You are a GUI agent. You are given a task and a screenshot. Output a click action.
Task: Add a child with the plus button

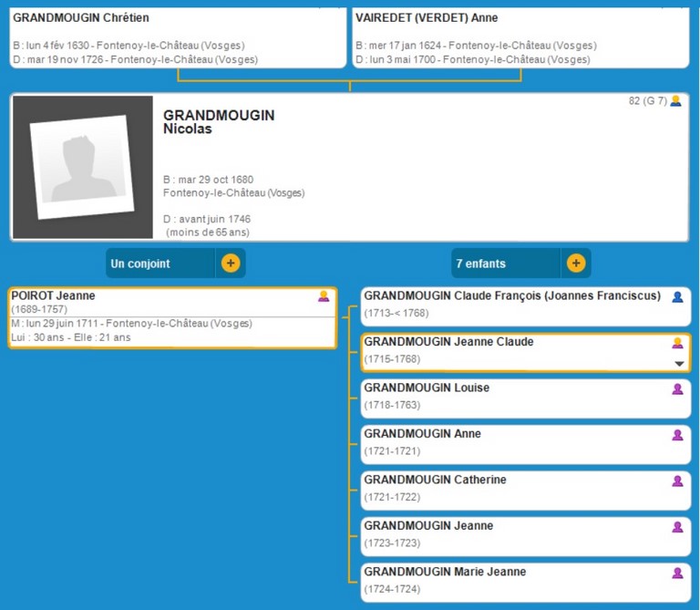click(x=576, y=264)
